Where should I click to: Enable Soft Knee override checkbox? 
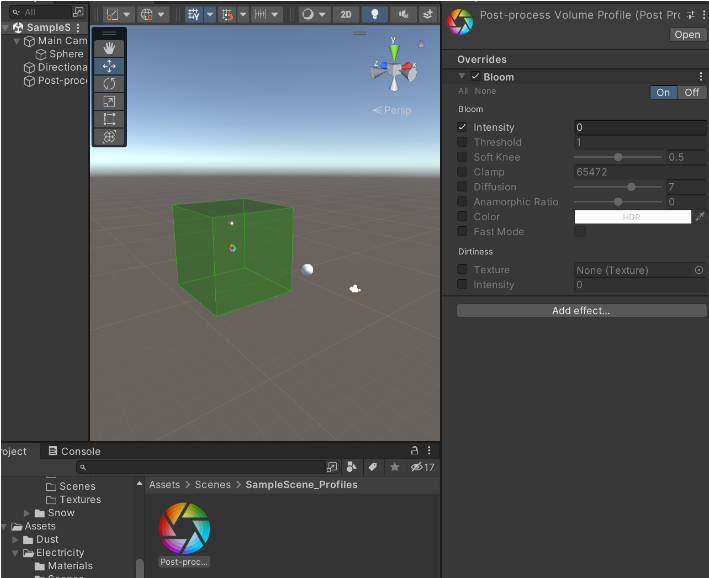[x=462, y=157]
